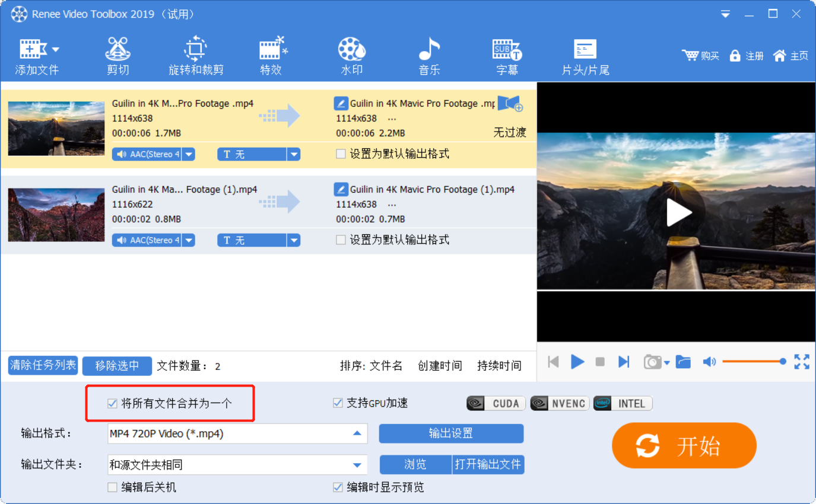Enable 编辑后关机 checkbox

(x=112, y=487)
